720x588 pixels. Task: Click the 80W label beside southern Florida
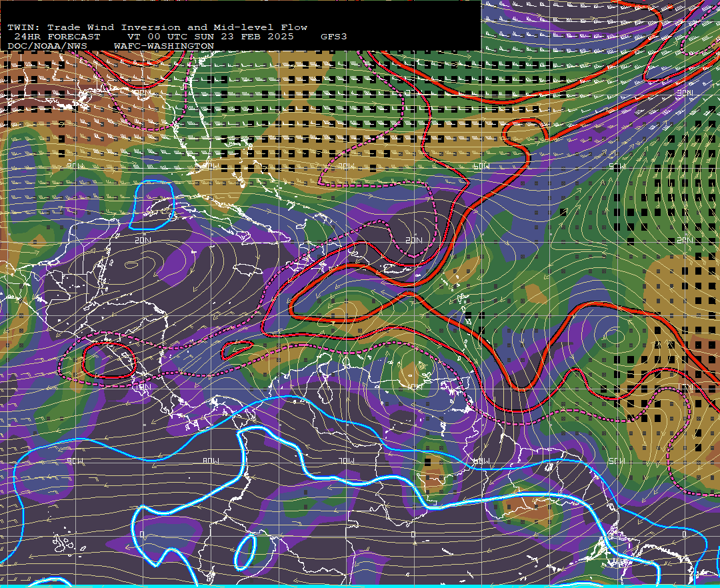212,166
